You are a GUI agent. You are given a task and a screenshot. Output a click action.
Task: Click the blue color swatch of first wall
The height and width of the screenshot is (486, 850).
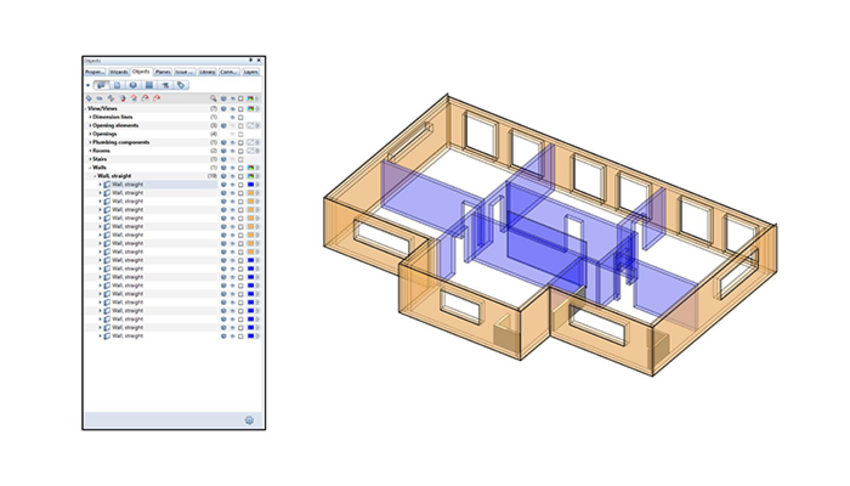pos(250,184)
